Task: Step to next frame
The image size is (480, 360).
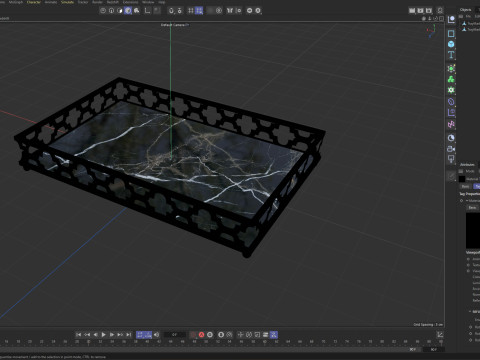Action: (x=112, y=334)
